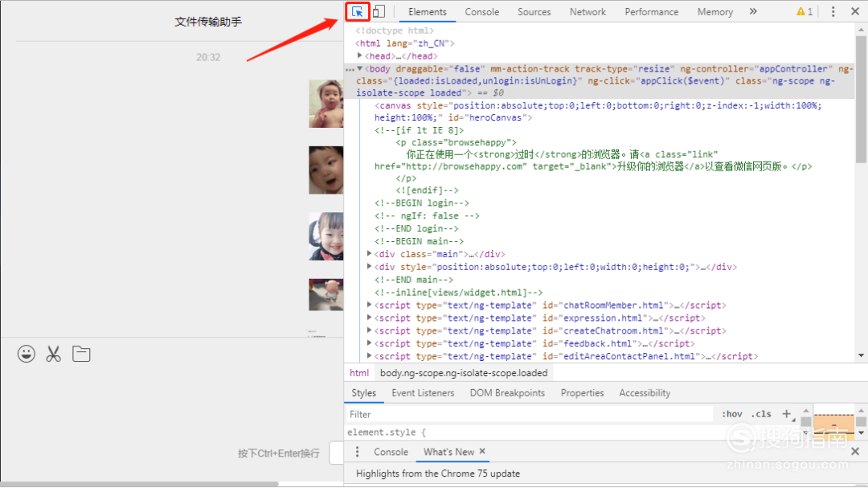Viewport: 868px width, 492px height.
Task: Select the ngIf: false comment line
Action: [427, 215]
